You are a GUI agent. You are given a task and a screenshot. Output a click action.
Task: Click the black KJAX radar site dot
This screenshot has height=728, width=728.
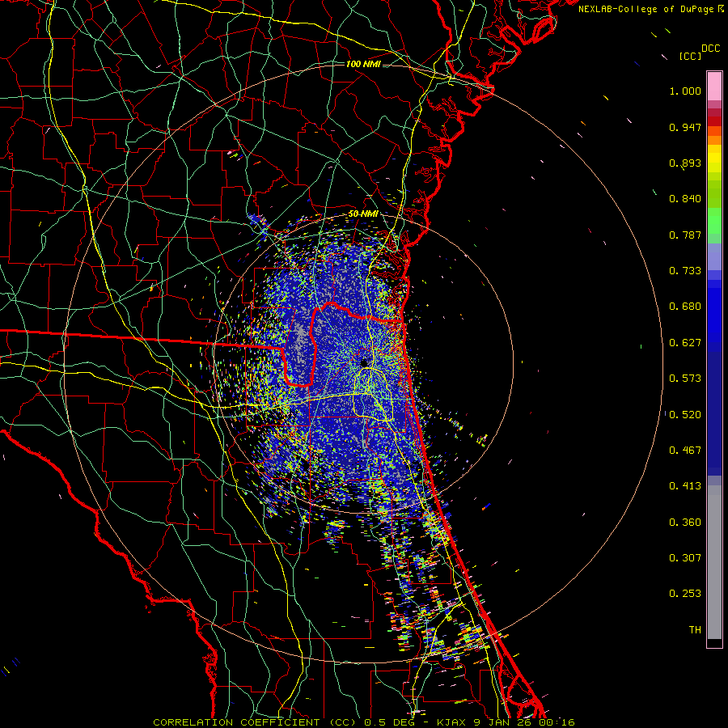click(364, 363)
